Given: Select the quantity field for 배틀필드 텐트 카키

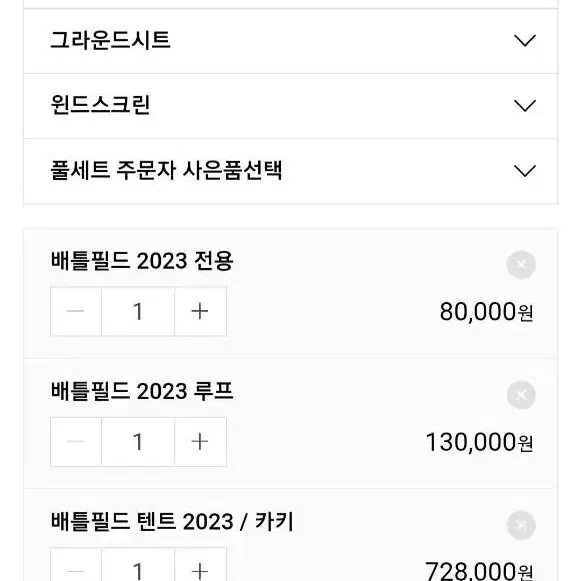Looking at the screenshot, I should (138, 565).
